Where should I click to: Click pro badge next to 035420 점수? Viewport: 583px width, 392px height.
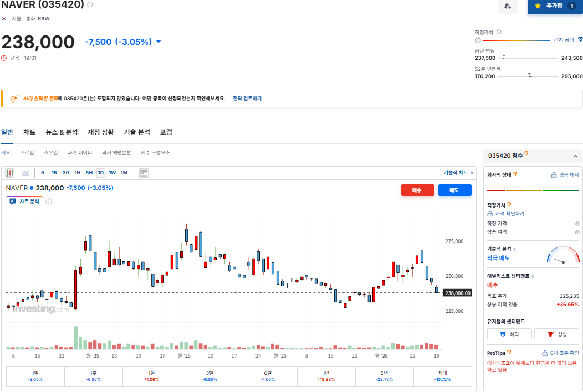(526, 153)
